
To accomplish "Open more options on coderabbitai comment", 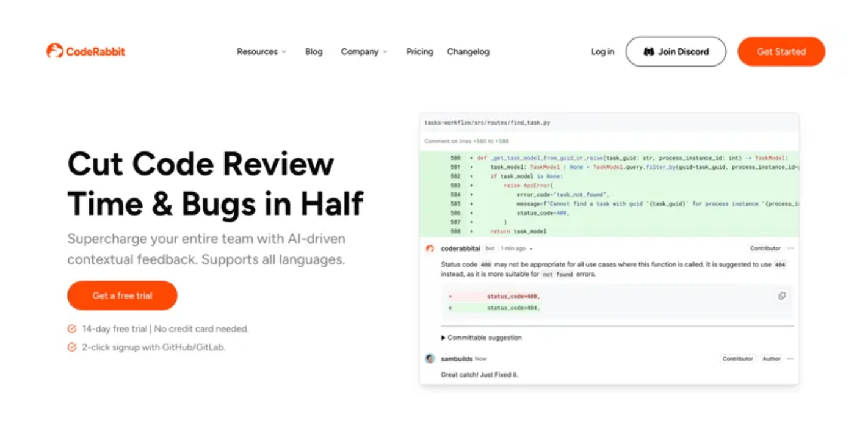I will (790, 248).
